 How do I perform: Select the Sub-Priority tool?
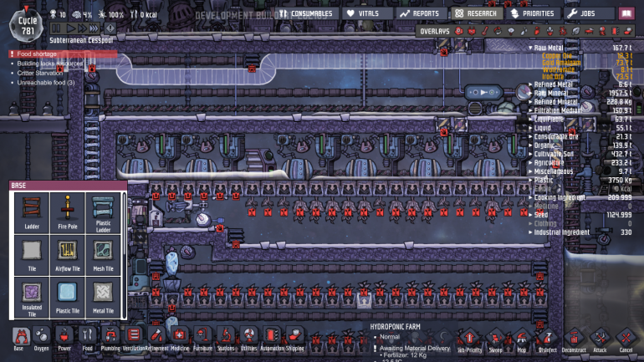click(x=469, y=340)
